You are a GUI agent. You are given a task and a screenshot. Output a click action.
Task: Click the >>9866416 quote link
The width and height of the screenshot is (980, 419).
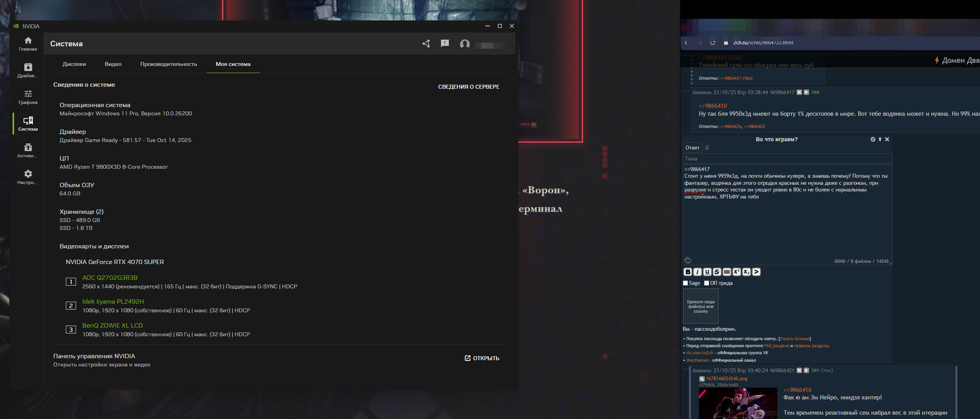click(x=797, y=390)
